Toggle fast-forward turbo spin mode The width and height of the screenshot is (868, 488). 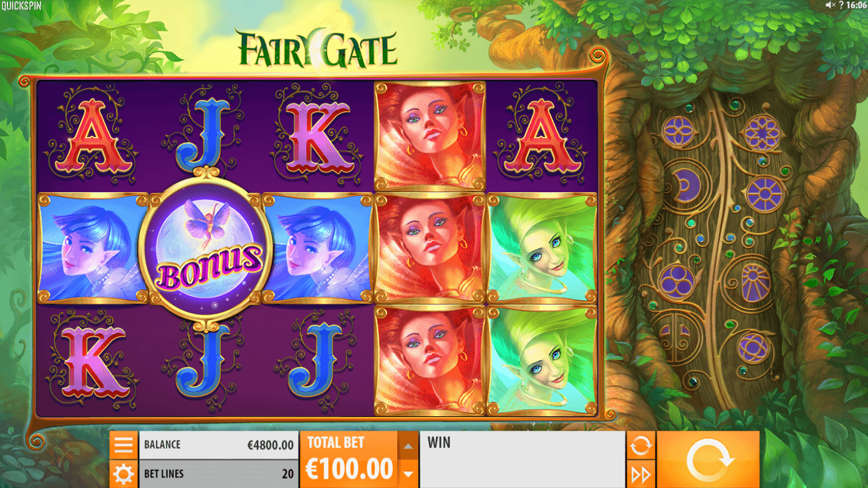coord(641,474)
